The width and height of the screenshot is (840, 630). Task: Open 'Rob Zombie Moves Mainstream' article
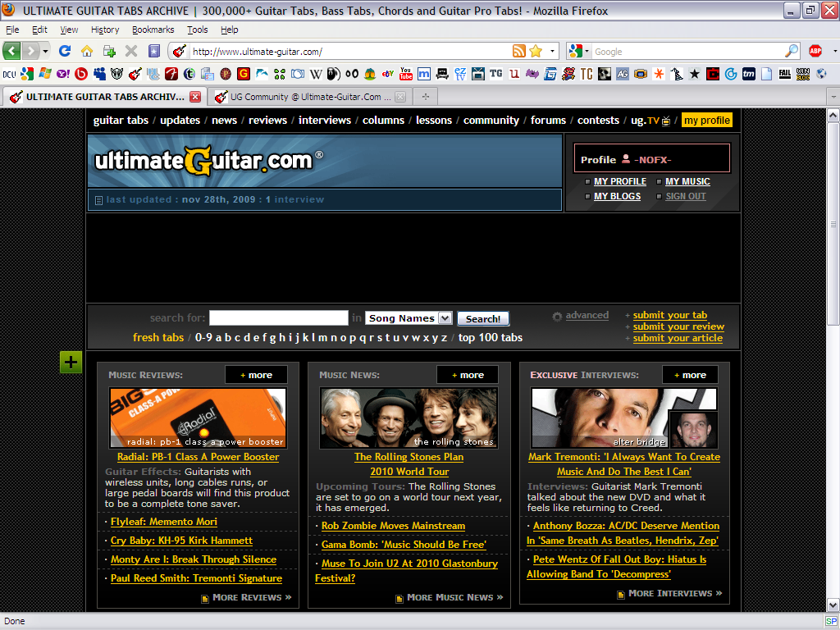click(393, 526)
